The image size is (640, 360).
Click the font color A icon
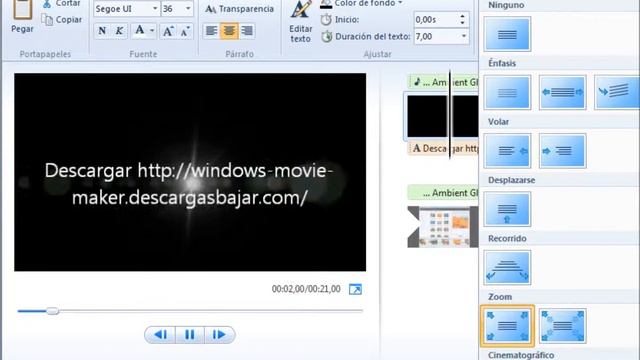[140, 31]
